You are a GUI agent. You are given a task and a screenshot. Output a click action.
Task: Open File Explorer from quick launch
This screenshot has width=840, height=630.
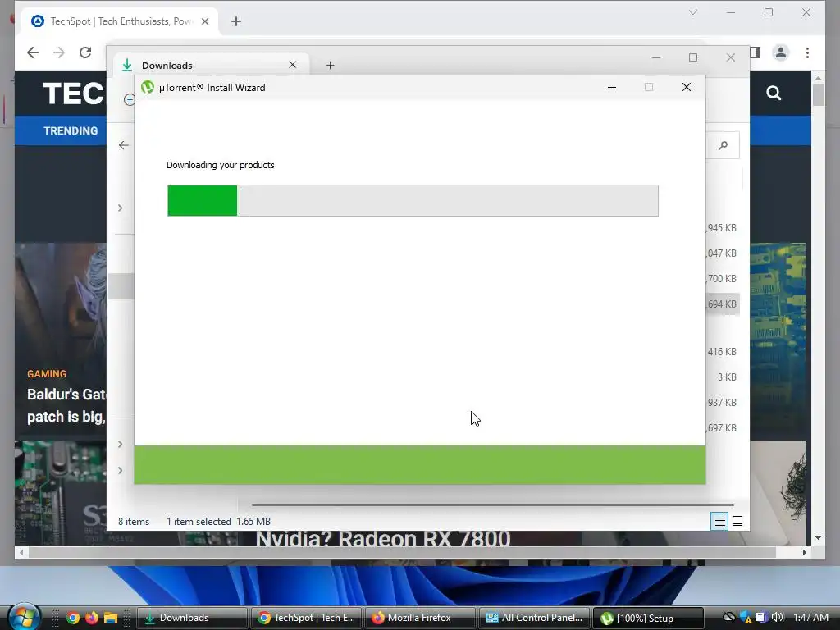click(x=111, y=618)
